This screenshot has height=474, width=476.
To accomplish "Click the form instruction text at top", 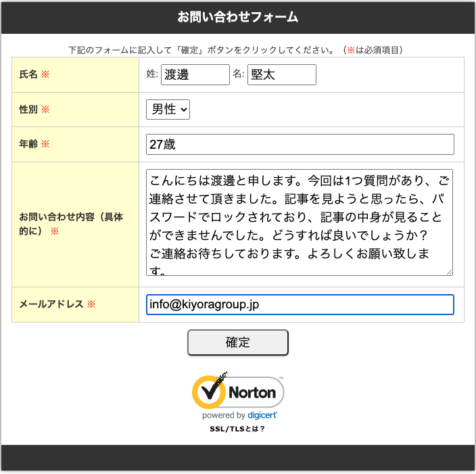I will point(235,50).
